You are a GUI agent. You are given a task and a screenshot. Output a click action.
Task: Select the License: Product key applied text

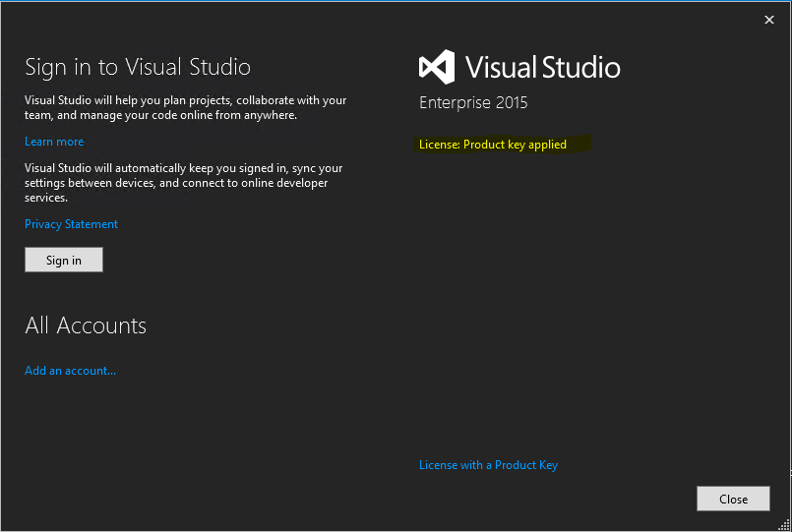point(493,145)
